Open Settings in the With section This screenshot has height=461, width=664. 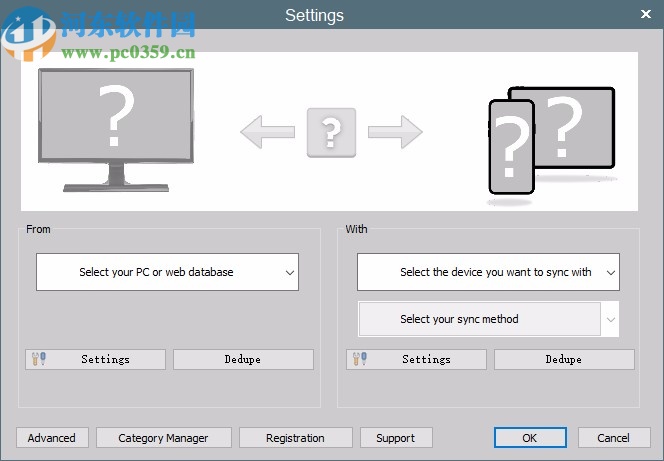(416, 359)
